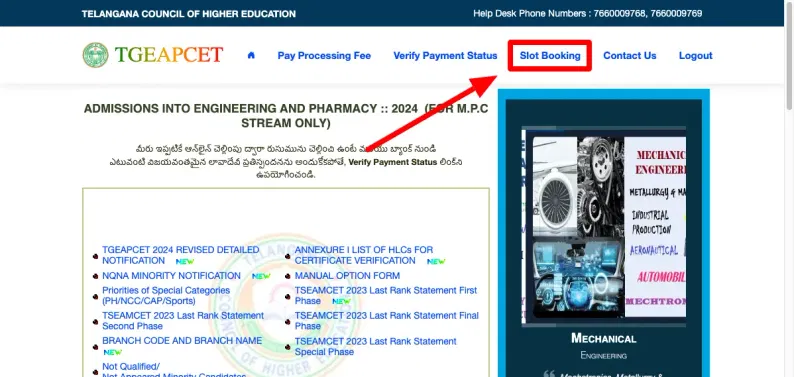Open TSEAMCET 2023 Last Rank Statement Final Phase
The image size is (794, 377).
[x=387, y=321]
